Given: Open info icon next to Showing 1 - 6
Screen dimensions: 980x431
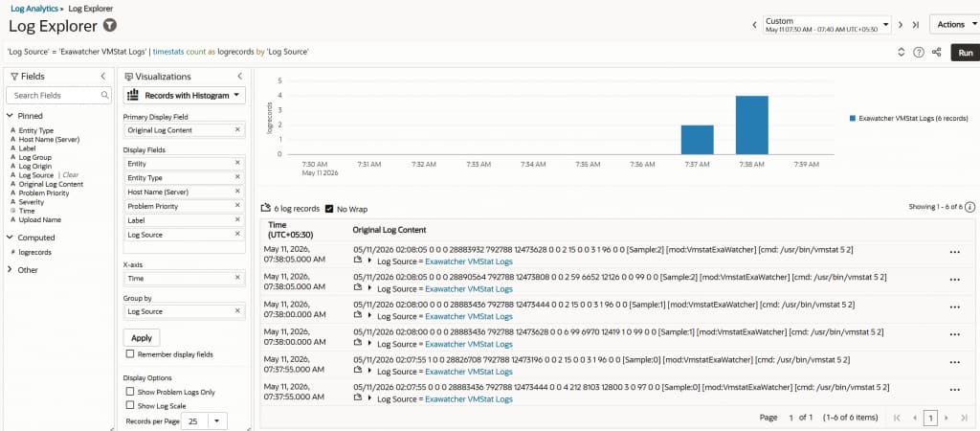Looking at the screenshot, I should [x=969, y=207].
